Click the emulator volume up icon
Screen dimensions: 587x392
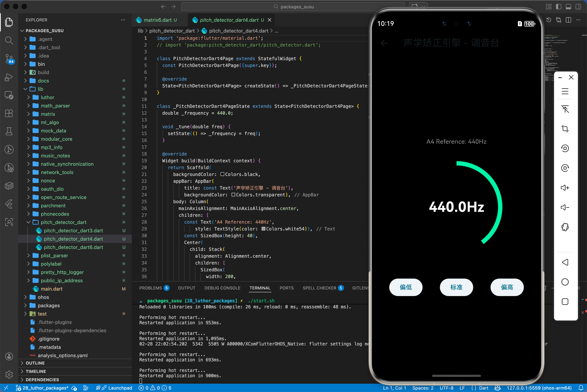565,188
